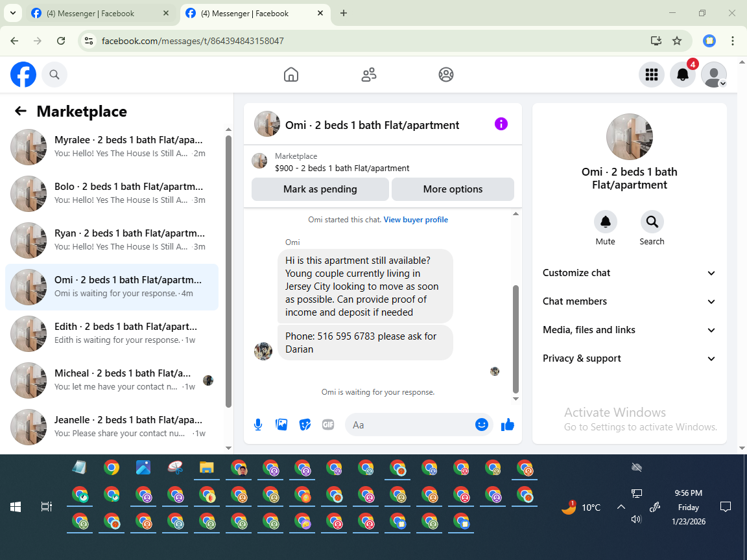Open the notifications bell with badge 4
The width and height of the screenshot is (747, 560).
click(683, 75)
